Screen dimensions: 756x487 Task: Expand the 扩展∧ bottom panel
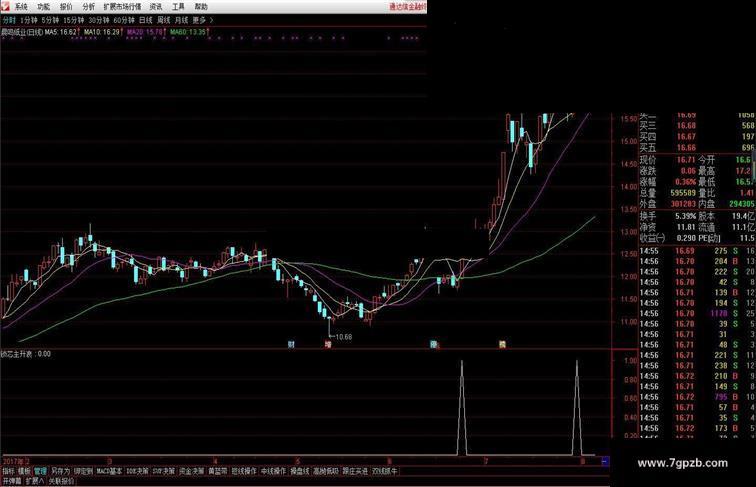coord(35,481)
